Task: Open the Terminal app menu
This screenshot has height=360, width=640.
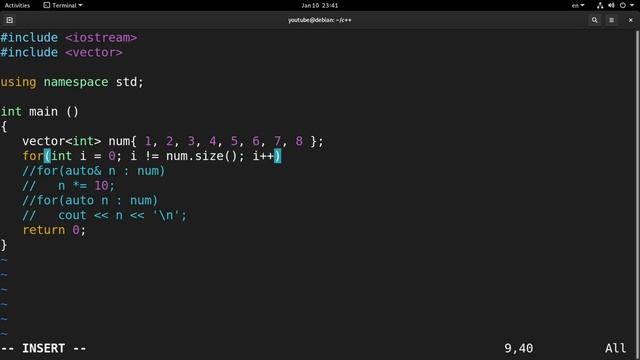Action: point(63,5)
